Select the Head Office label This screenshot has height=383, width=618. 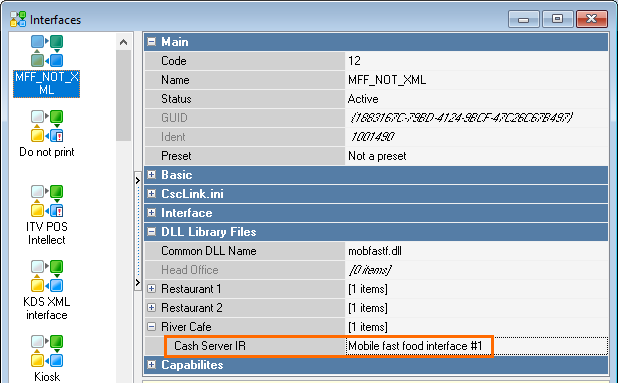click(190, 270)
